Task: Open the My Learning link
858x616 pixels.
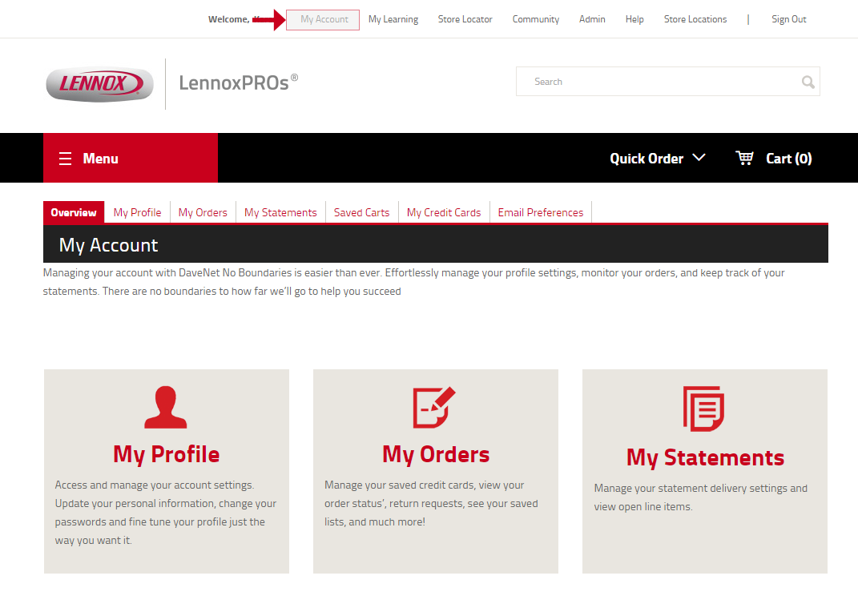Action: point(393,19)
